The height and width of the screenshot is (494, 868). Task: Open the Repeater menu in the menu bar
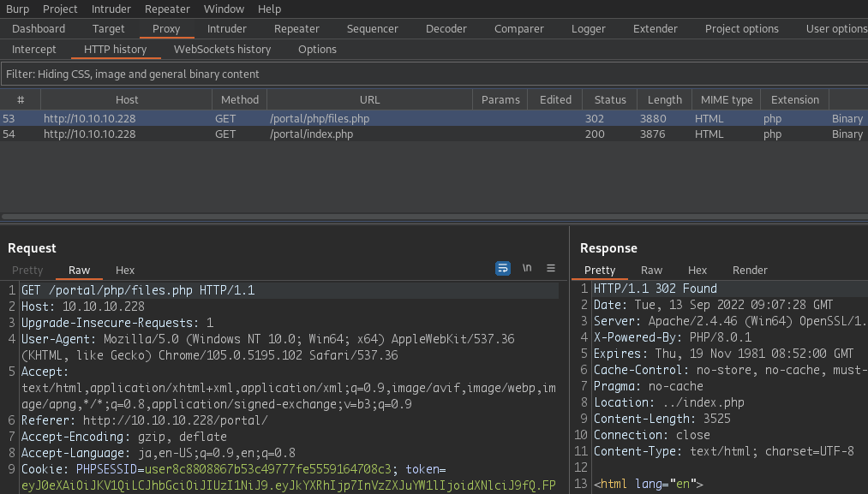[166, 9]
